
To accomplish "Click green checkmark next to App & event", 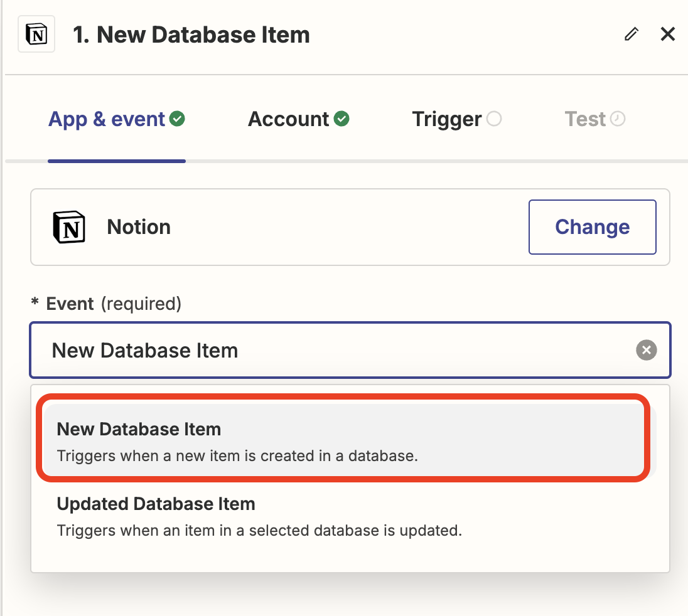I will coord(178,119).
